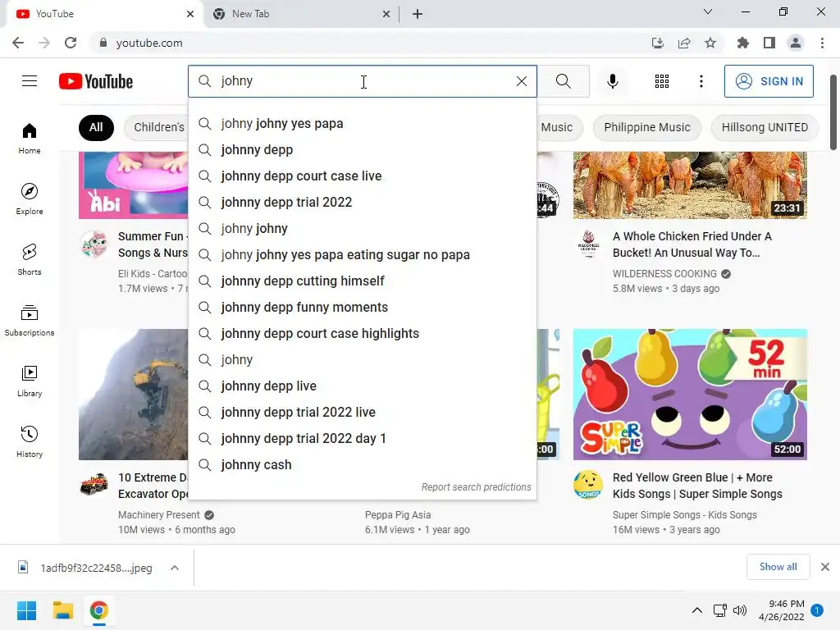
Task: Reload the YouTube page
Action: point(71,43)
